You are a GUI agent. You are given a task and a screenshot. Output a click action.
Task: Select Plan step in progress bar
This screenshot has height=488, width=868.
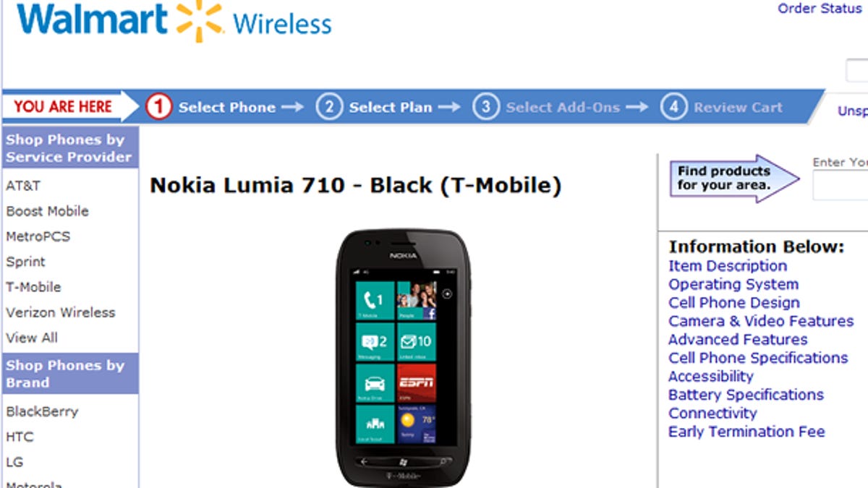[x=391, y=107]
